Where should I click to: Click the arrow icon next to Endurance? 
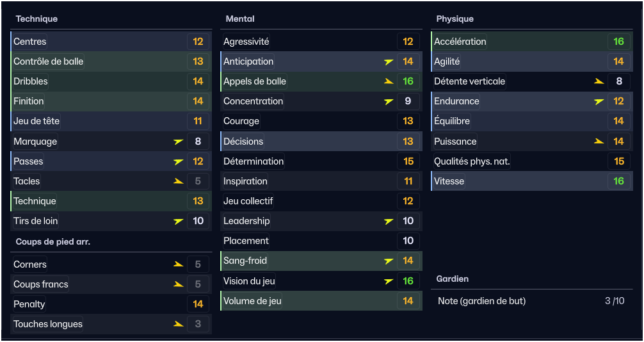599,101
